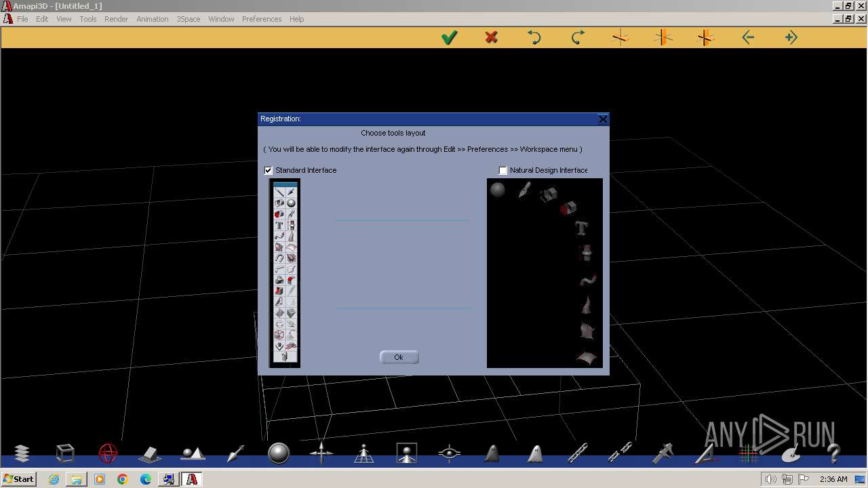Open the Tools menu
This screenshot has height=488, width=868.
point(88,19)
